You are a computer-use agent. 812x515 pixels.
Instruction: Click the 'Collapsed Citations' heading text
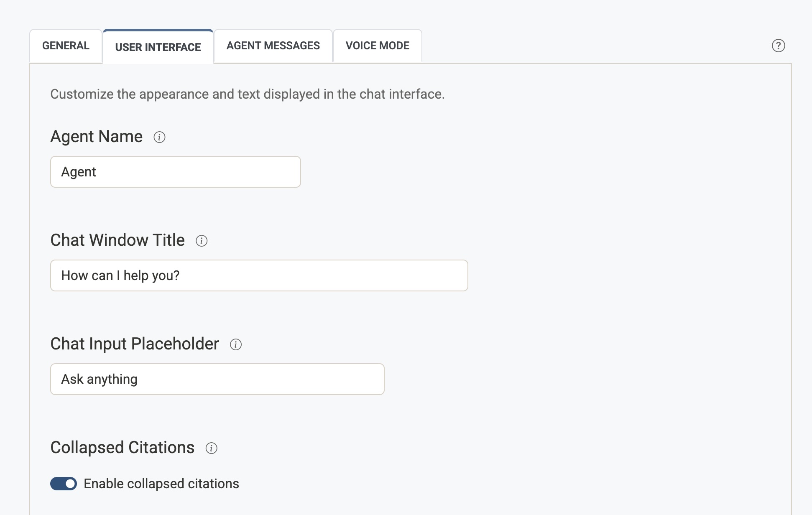tap(123, 448)
